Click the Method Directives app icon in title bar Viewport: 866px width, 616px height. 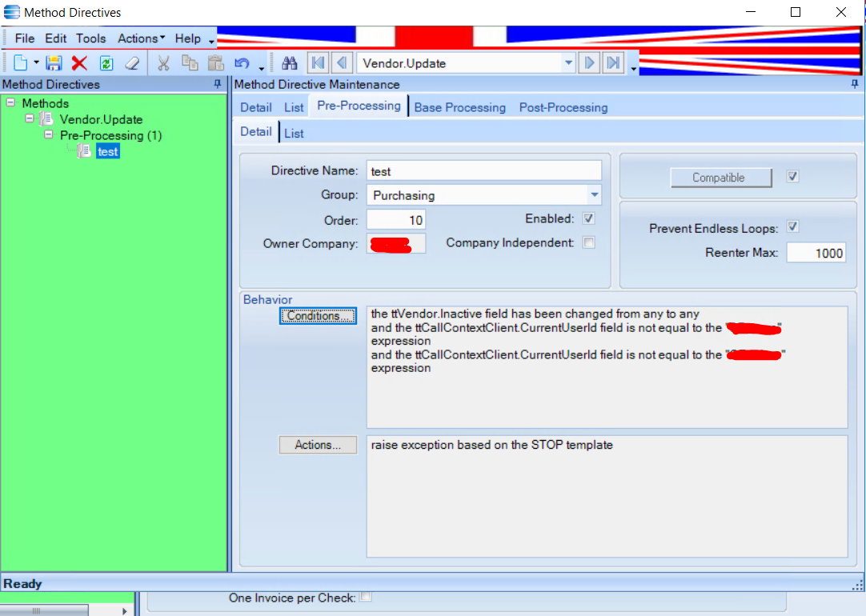click(x=11, y=12)
